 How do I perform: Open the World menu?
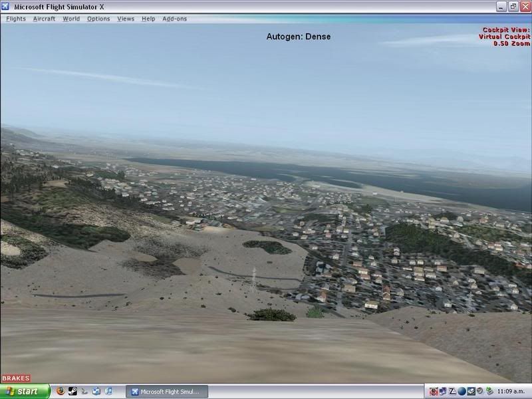[x=71, y=19]
